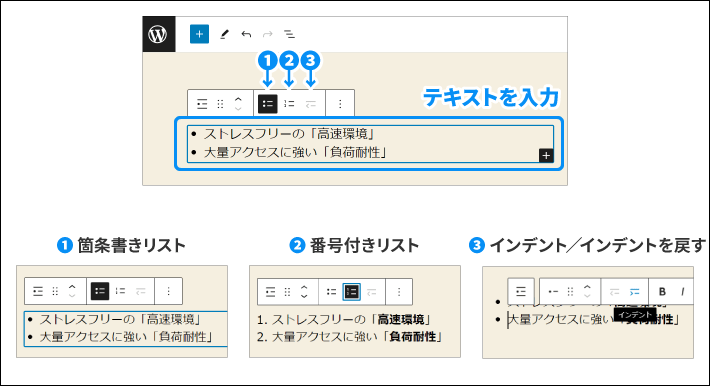
Task: Click move up/down arrows in インデント panel
Action: [587, 292]
